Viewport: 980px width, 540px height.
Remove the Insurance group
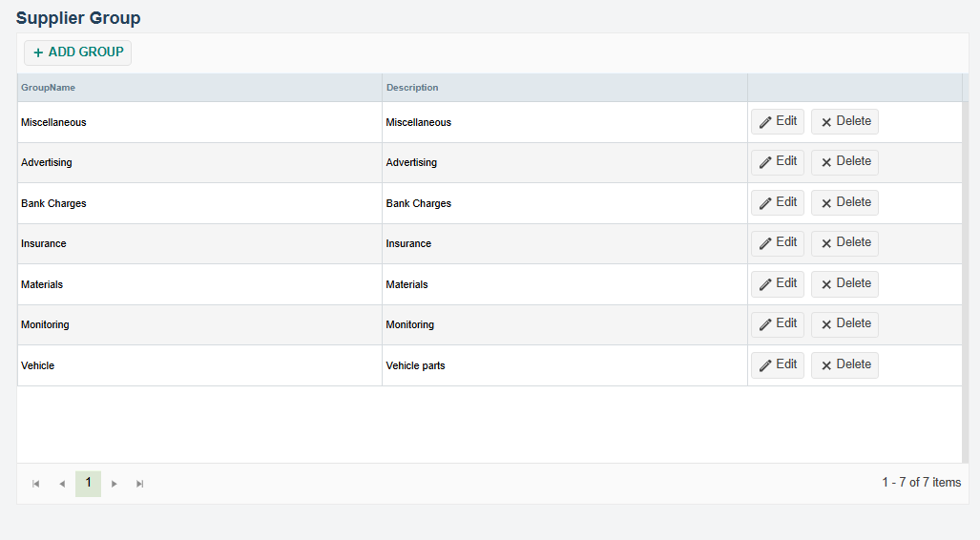844,243
